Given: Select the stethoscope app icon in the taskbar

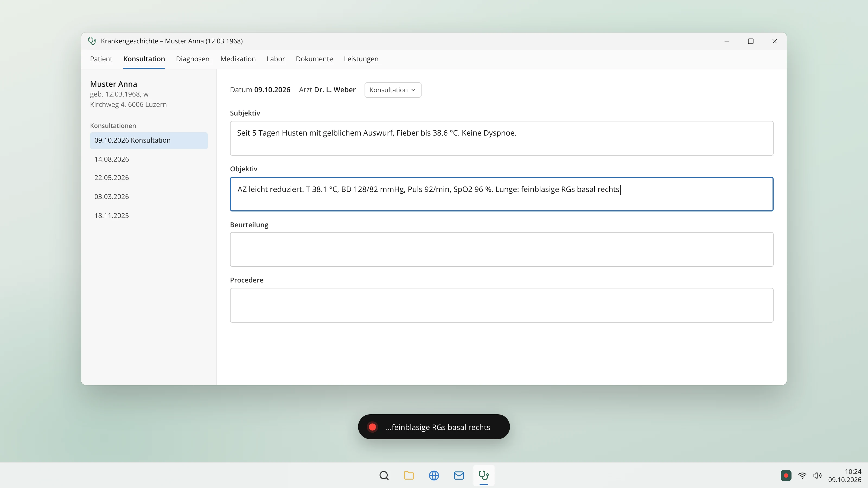Looking at the screenshot, I should (484, 475).
